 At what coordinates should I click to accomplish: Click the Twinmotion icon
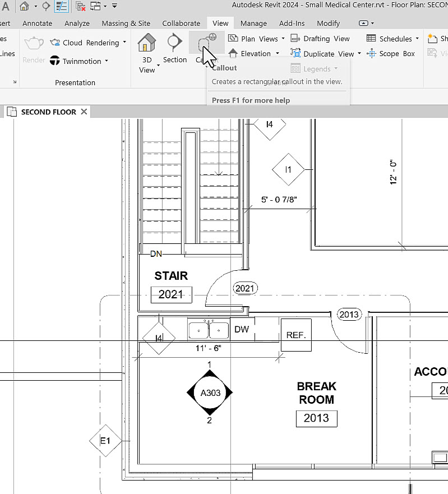click(55, 61)
